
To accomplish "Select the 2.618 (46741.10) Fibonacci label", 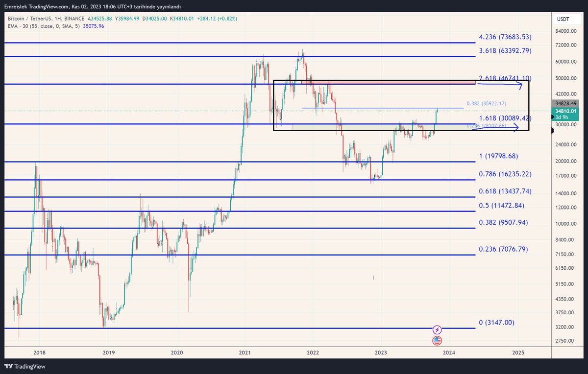I will [x=505, y=78].
